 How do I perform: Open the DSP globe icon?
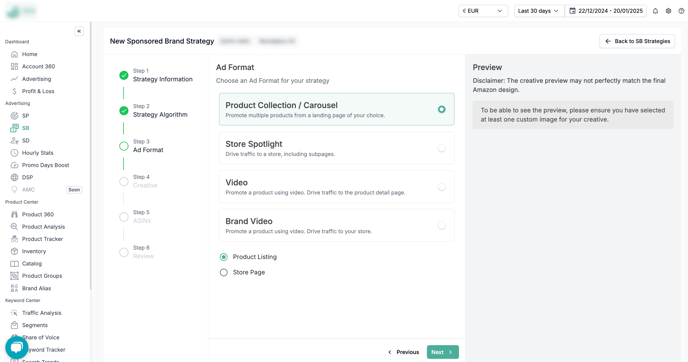coord(14,177)
